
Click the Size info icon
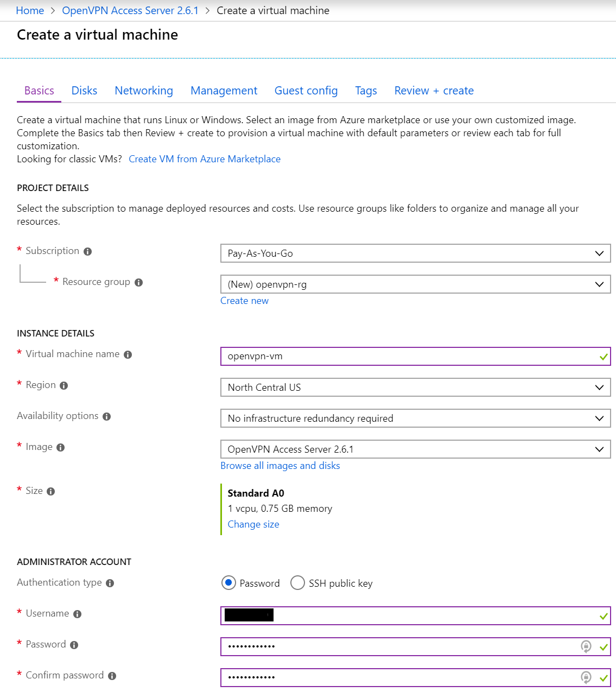51,491
